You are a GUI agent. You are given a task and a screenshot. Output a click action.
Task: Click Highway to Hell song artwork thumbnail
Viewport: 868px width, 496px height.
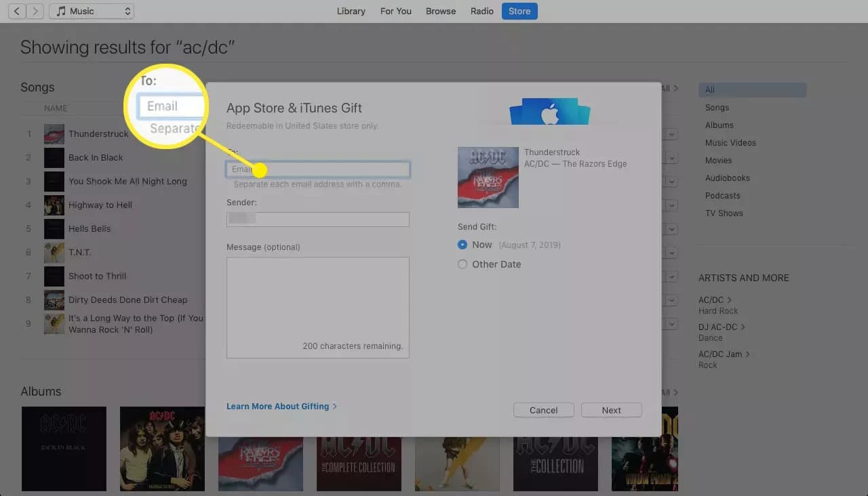click(x=54, y=205)
